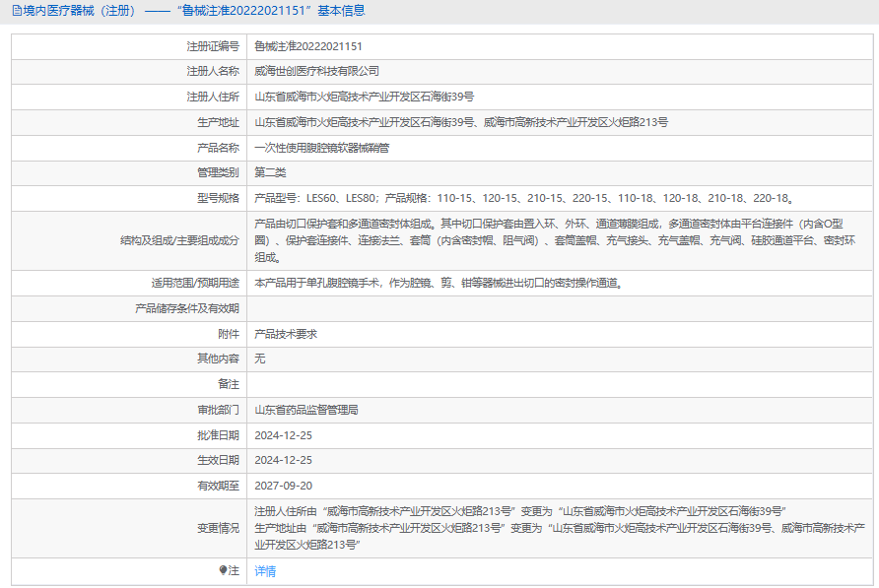The height and width of the screenshot is (588, 879).
Task: Click product name 一次性使用腹腔镜软器械鞘管
Action: coord(321,148)
